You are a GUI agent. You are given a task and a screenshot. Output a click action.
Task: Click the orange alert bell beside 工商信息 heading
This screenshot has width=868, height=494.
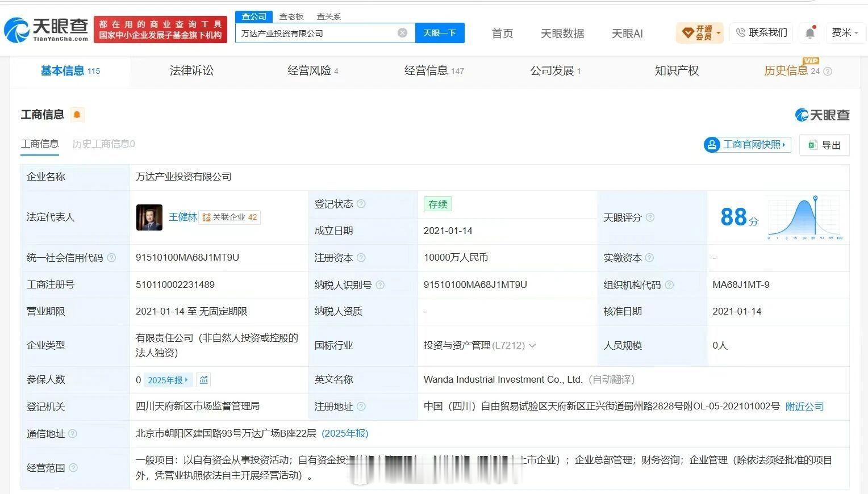(x=77, y=115)
